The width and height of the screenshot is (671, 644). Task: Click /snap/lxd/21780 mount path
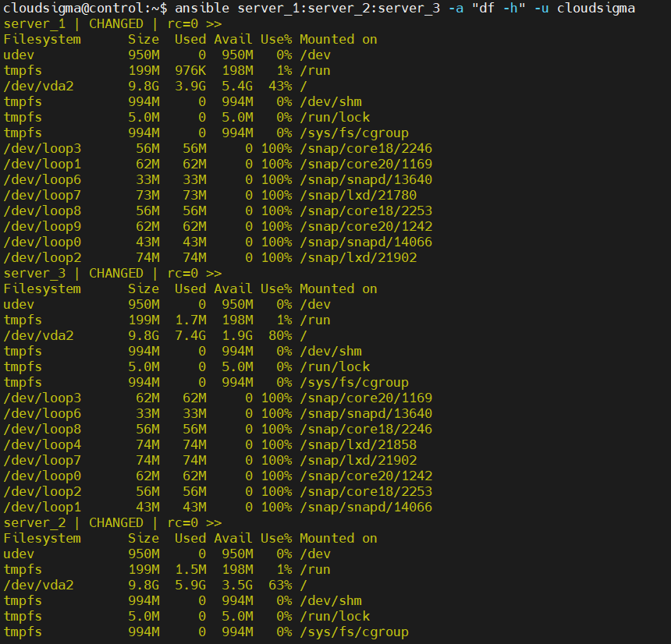(x=358, y=196)
